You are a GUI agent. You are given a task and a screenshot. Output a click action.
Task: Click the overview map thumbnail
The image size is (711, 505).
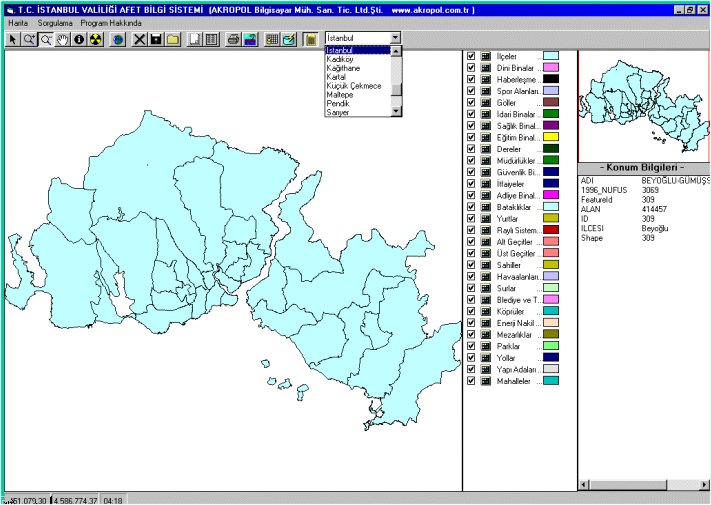643,103
